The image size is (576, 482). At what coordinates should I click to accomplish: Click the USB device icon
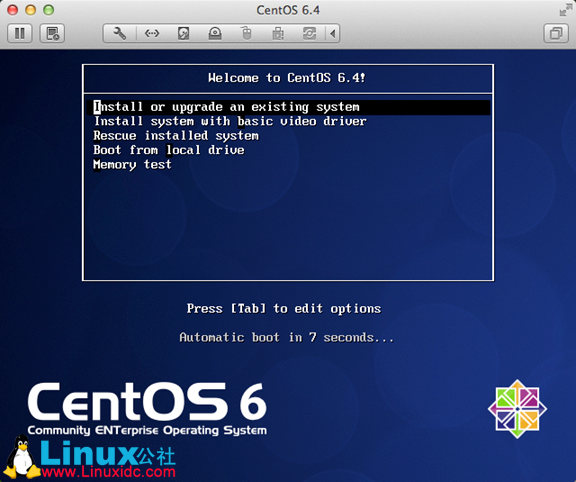tap(278, 33)
